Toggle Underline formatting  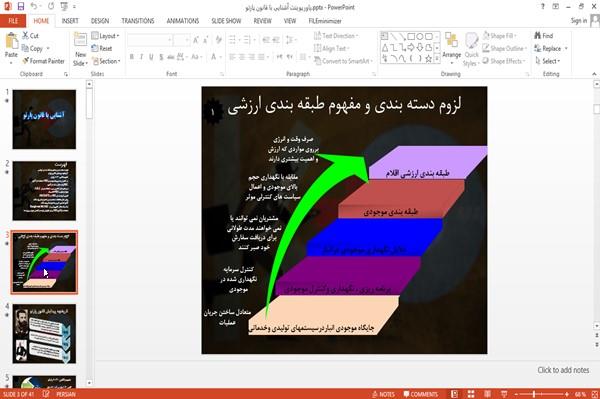pyautogui.click(x=152, y=57)
